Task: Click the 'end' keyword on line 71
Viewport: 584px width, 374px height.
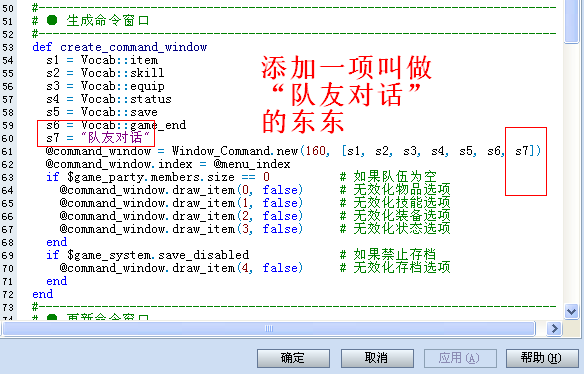Action: click(x=57, y=281)
